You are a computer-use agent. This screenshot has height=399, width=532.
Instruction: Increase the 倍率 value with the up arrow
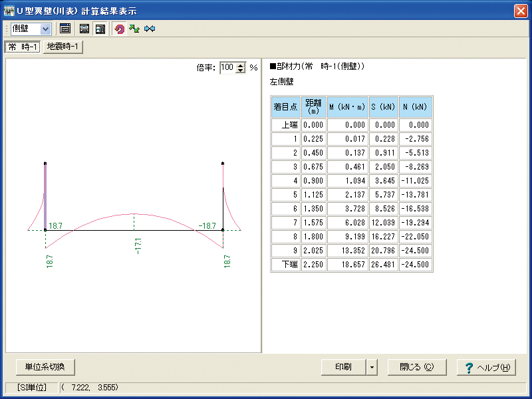241,65
